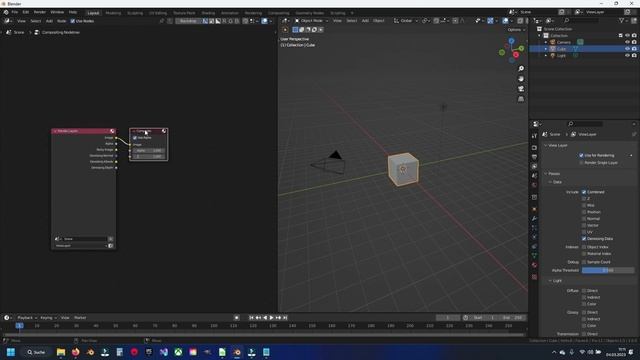Open the File menu
This screenshot has height=360, width=640.
15,12
